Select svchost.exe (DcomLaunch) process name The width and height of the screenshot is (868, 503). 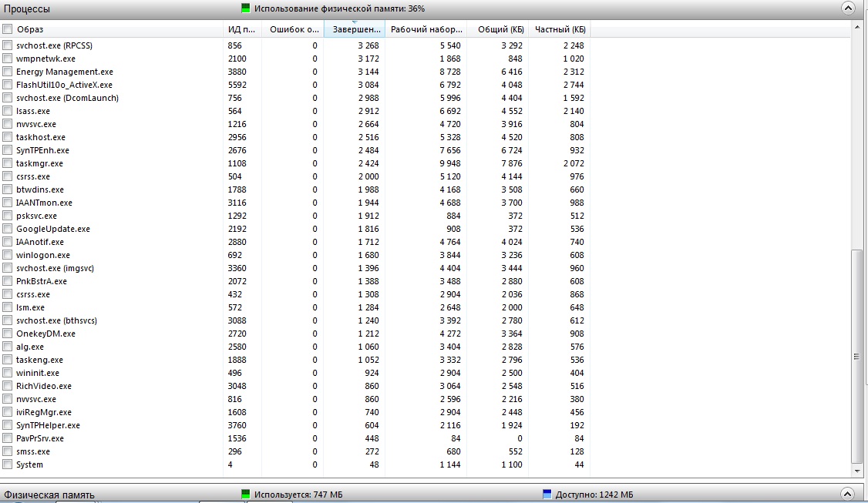click(x=67, y=98)
